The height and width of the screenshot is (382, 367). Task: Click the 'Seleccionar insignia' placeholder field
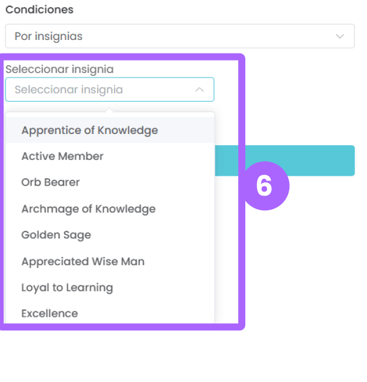coord(110,90)
